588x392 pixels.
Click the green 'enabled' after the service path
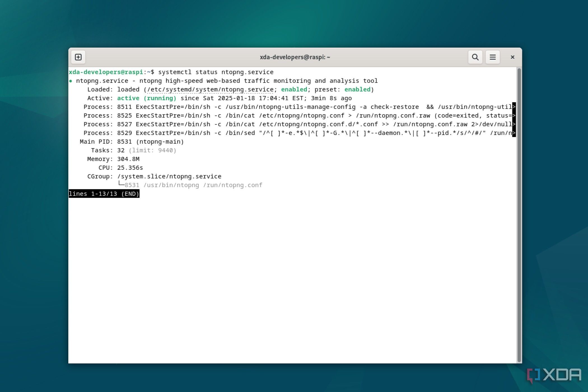coord(294,89)
